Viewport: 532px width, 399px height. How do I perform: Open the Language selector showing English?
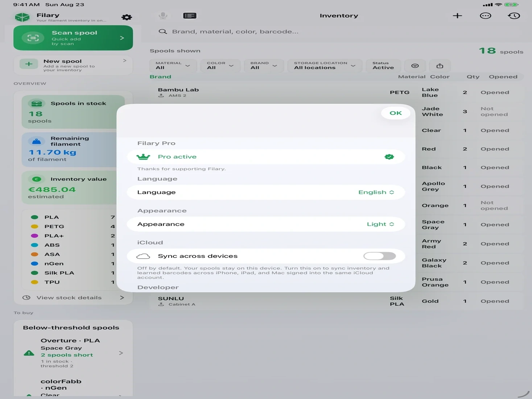click(376, 192)
